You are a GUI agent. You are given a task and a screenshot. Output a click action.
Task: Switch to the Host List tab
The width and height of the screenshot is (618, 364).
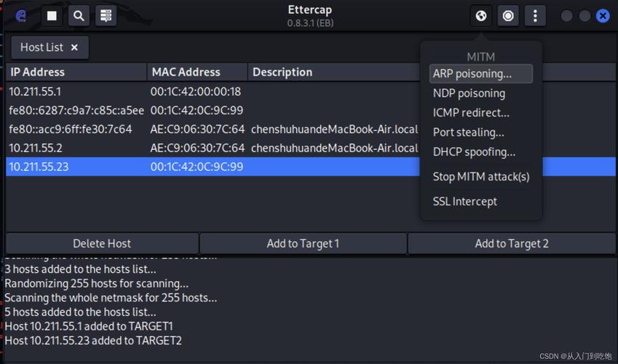[x=41, y=47]
